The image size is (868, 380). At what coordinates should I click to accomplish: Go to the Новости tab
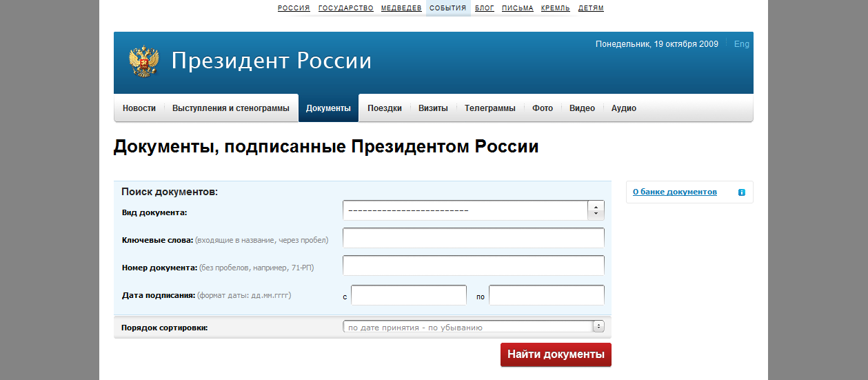pyautogui.click(x=139, y=108)
